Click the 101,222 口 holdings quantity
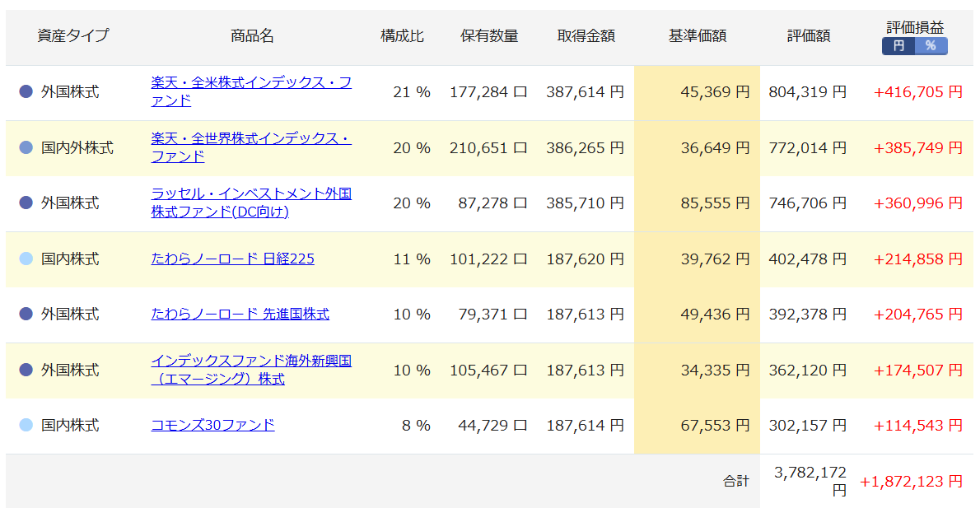Image resolution: width=980 pixels, height=508 pixels. (x=488, y=259)
